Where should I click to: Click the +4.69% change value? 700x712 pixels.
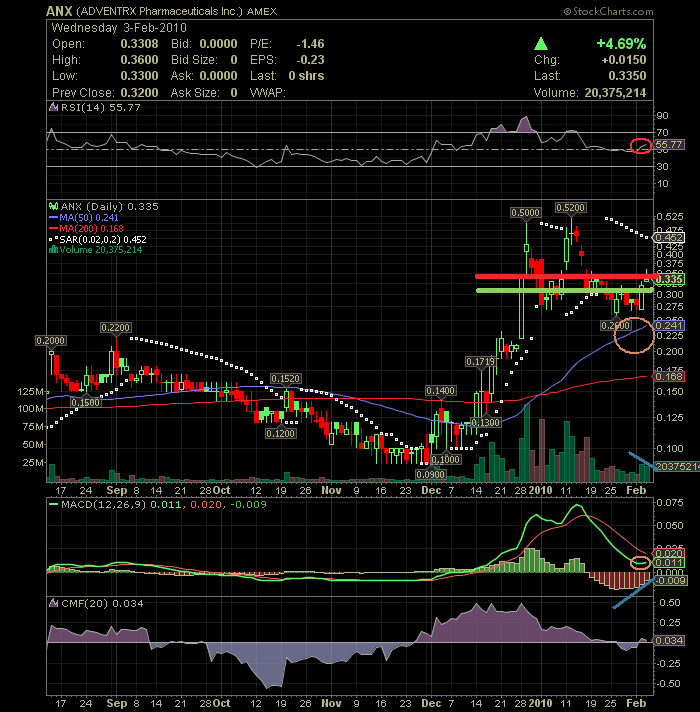point(620,44)
